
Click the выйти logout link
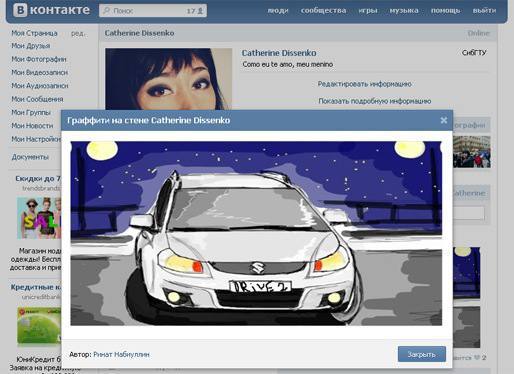(x=484, y=11)
